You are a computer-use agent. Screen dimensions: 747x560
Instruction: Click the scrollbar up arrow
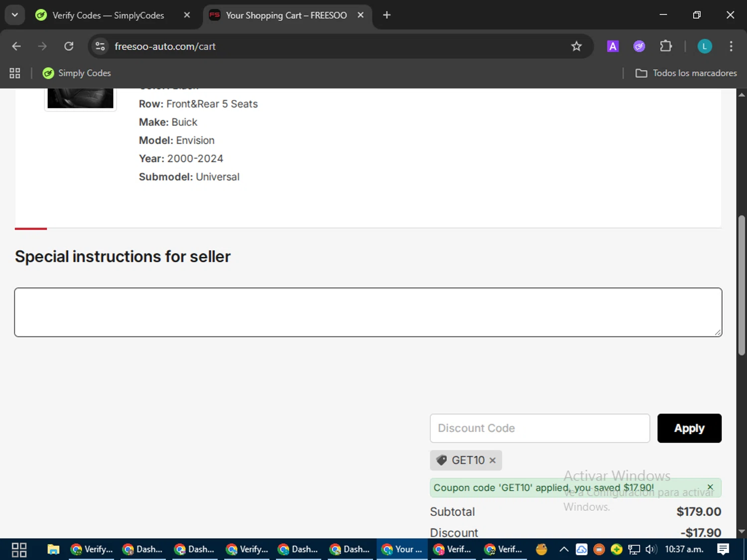(x=742, y=94)
